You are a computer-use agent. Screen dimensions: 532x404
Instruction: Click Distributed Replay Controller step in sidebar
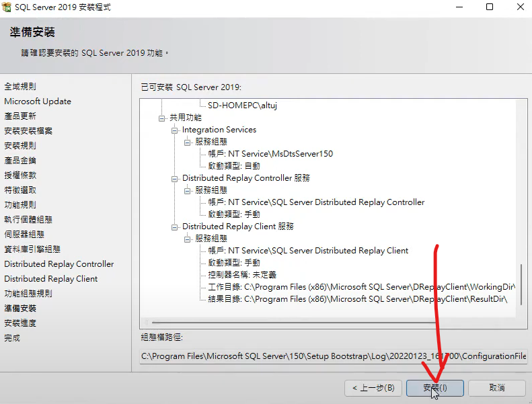pyautogui.click(x=59, y=264)
